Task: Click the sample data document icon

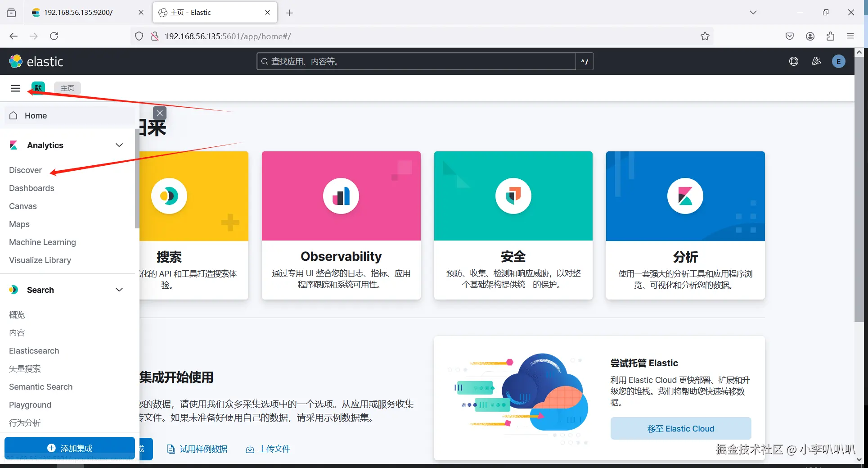Action: pyautogui.click(x=171, y=449)
